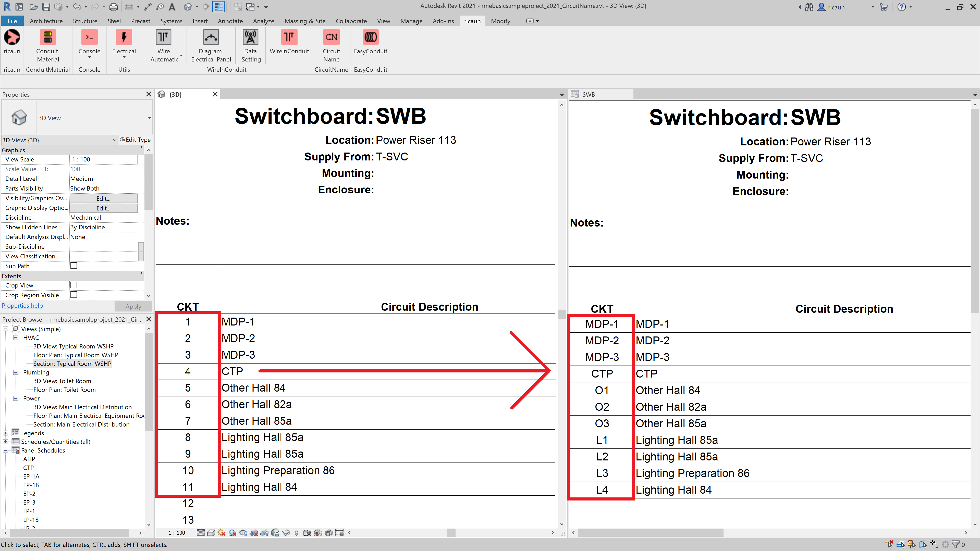Open the 3D View type selector dropdown
Image resolution: width=980 pixels, height=551 pixels.
point(150,118)
